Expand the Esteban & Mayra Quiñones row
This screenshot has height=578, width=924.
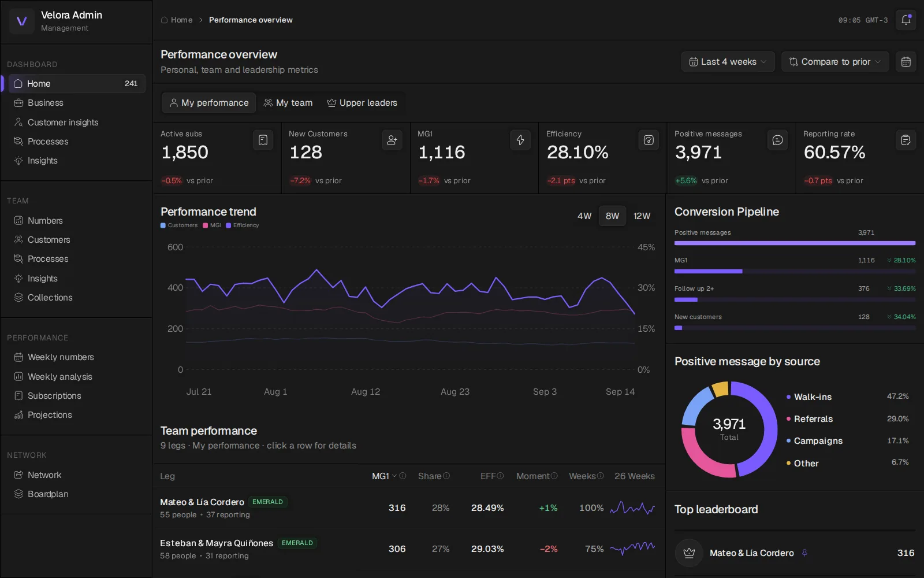click(x=409, y=549)
